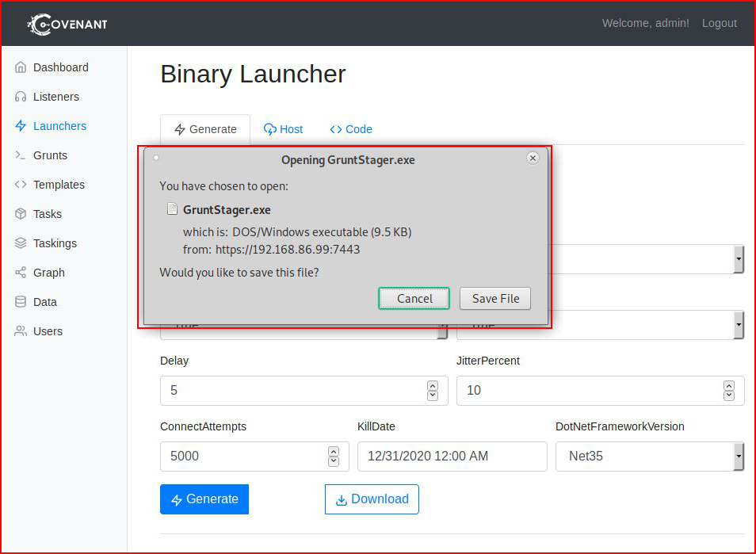Switch to the Generate tab
This screenshot has height=554, width=756.
[x=205, y=129]
